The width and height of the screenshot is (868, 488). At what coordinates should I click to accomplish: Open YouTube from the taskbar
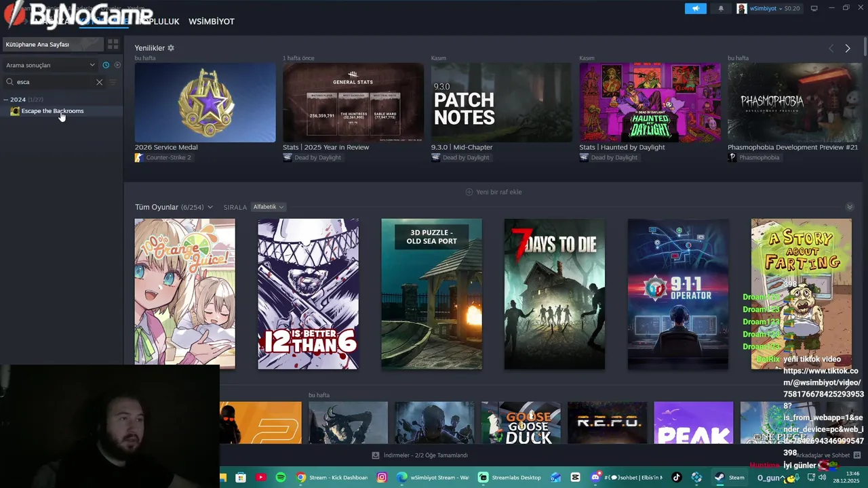tap(260, 477)
